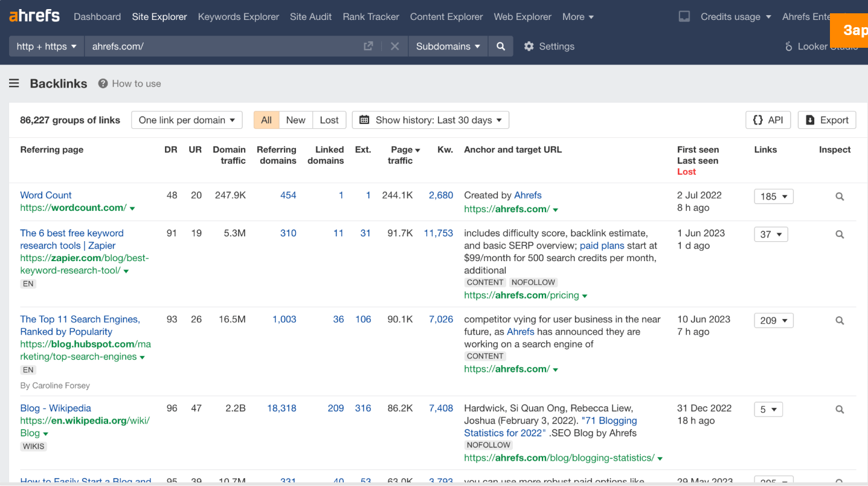The height and width of the screenshot is (486, 868).
Task: Export the backlinks report
Action: click(826, 120)
